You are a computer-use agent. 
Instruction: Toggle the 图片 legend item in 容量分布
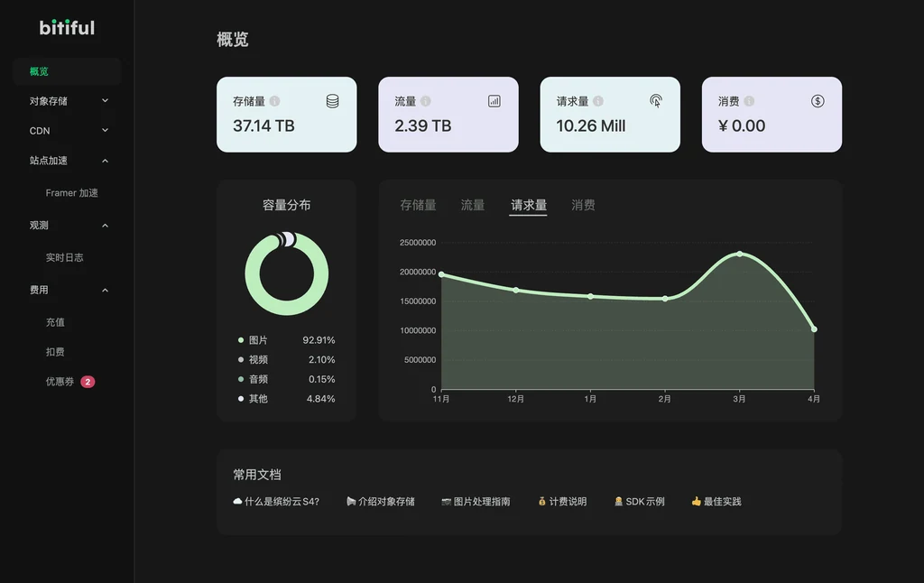pos(258,340)
